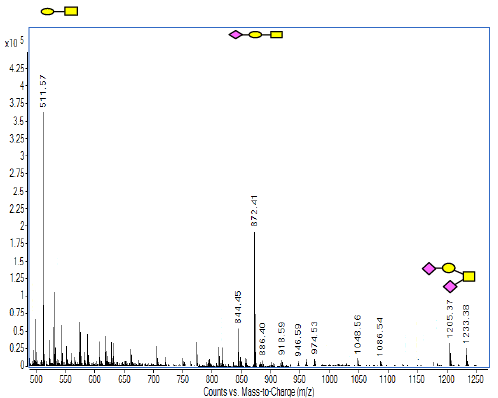The image size is (498, 398).
Task: Click the 1048.56 peak label
Action: (x=357, y=334)
